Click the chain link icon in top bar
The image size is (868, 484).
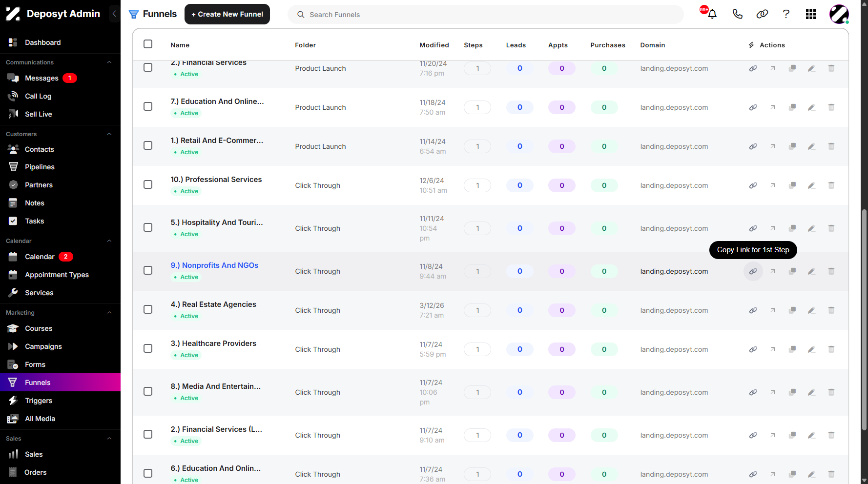click(762, 14)
